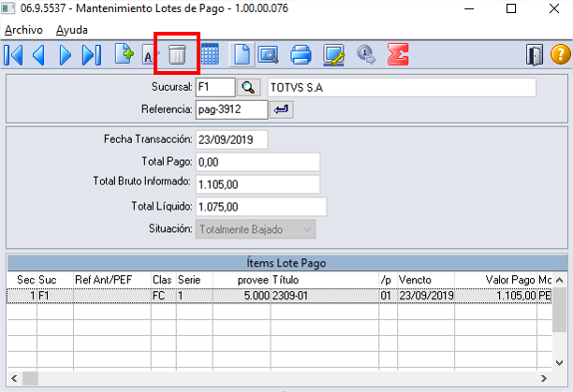Click the Sucursal code field F1
Image resolution: width=573 pixels, height=392 pixels.
point(215,88)
